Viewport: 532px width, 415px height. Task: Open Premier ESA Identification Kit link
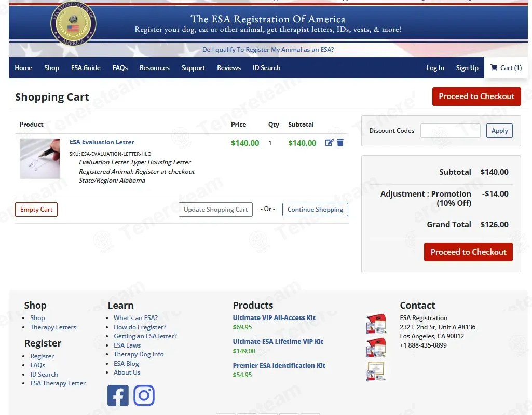[279, 366]
